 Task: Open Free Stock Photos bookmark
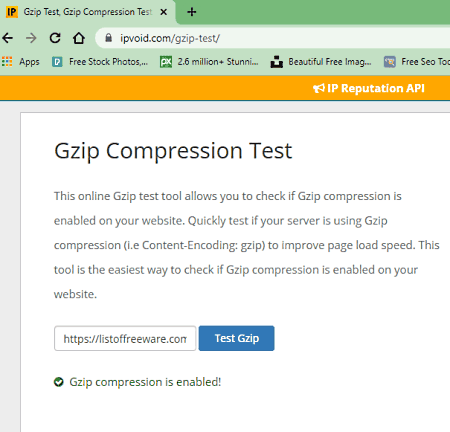coord(100,62)
